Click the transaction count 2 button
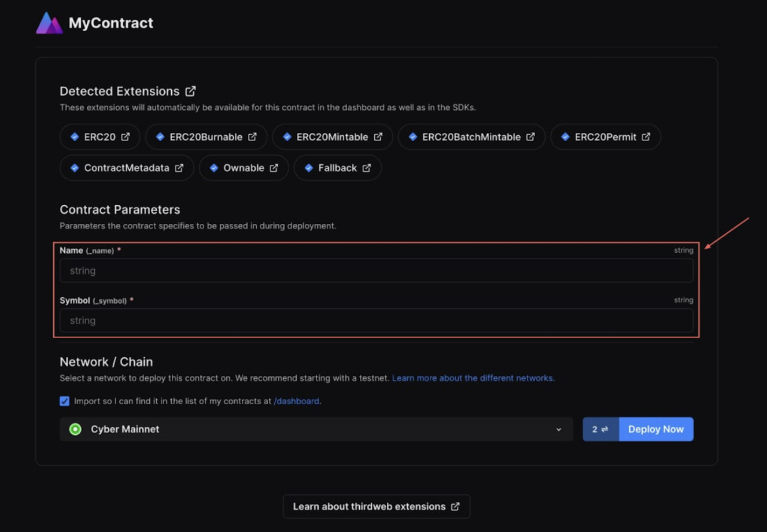The height and width of the screenshot is (532, 767). pyautogui.click(x=600, y=429)
